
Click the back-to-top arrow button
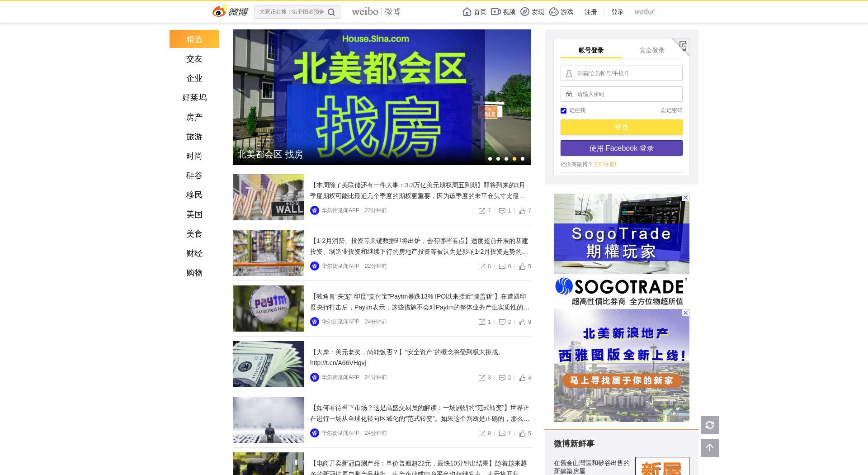tap(710, 448)
